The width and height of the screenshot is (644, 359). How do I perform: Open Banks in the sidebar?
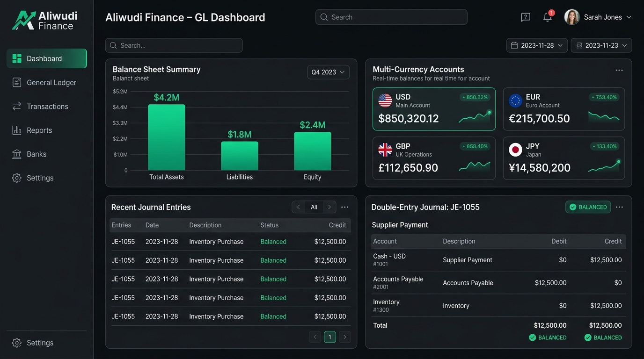click(x=47, y=154)
